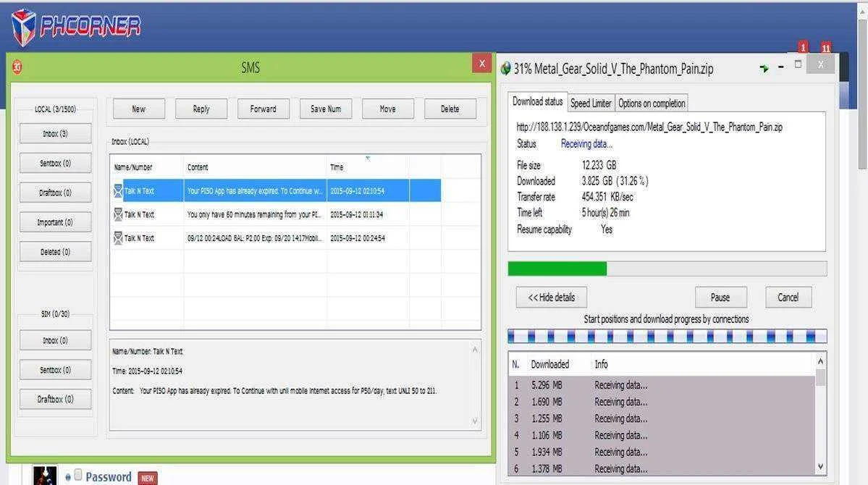Switch to Options on completion tab
This screenshot has height=485, width=868.
(x=652, y=103)
